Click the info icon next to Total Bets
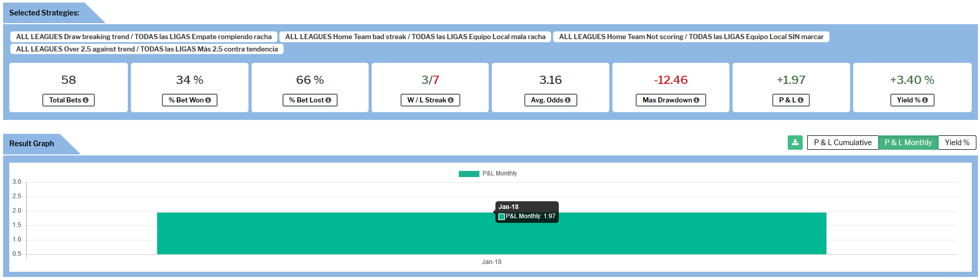 click(86, 100)
